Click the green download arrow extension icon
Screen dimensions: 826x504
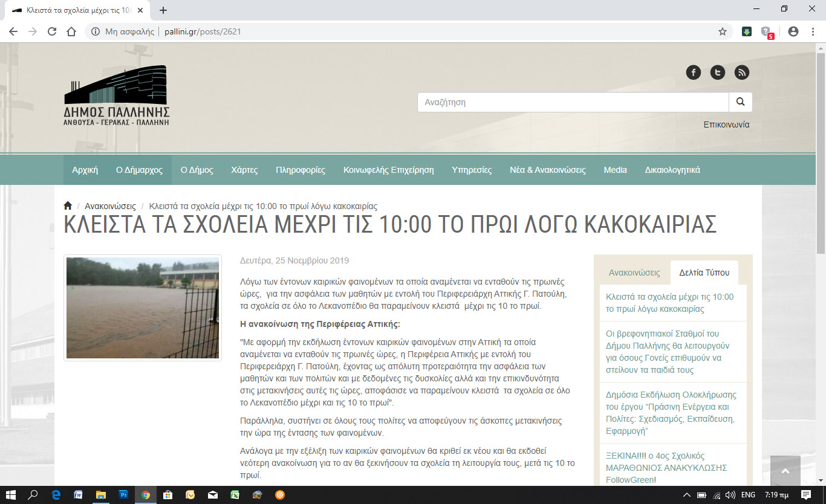pyautogui.click(x=747, y=31)
